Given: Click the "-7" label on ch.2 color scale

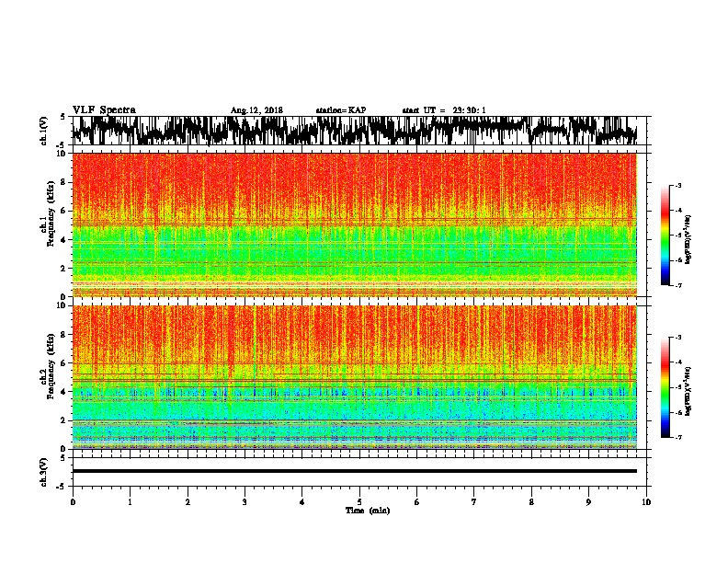Looking at the screenshot, I should tap(678, 437).
